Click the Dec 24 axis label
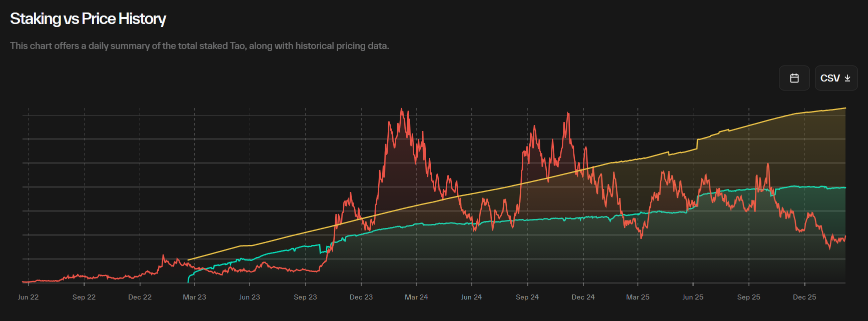 583,297
